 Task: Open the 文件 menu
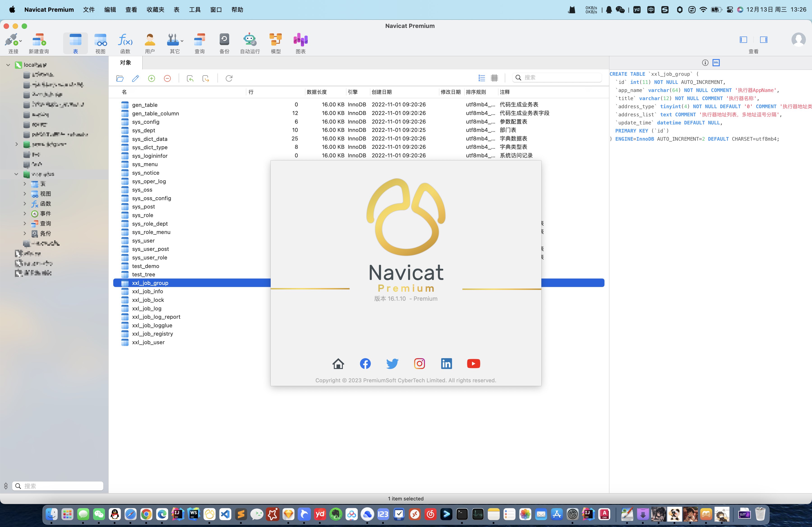click(89, 9)
